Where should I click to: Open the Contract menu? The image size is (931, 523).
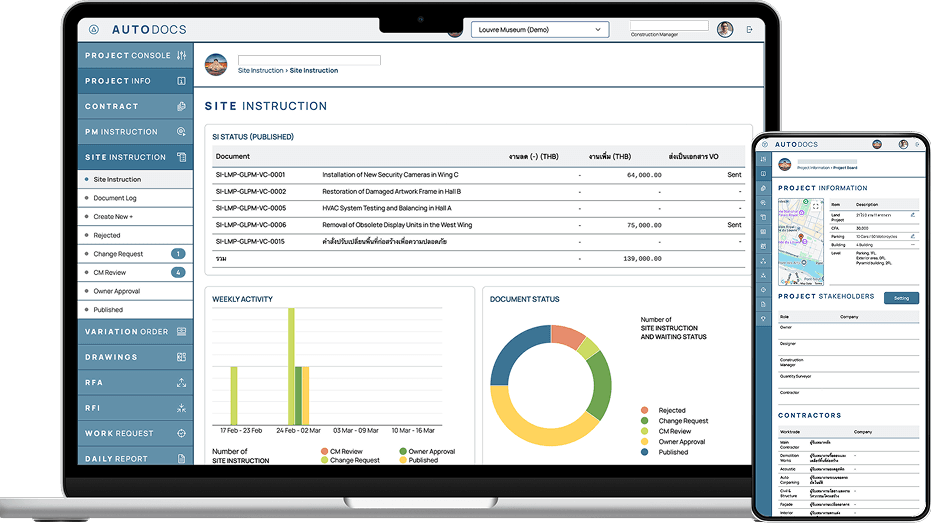pos(135,106)
